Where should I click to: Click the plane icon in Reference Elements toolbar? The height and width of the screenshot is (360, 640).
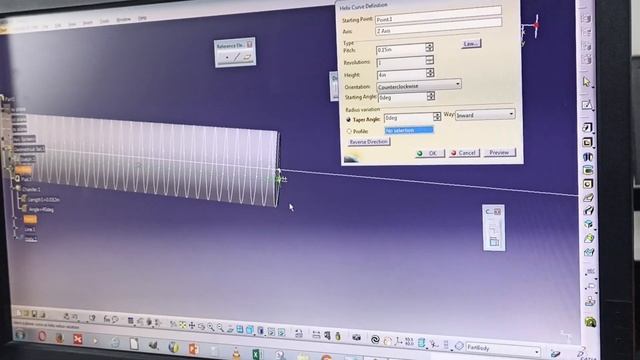[247, 57]
